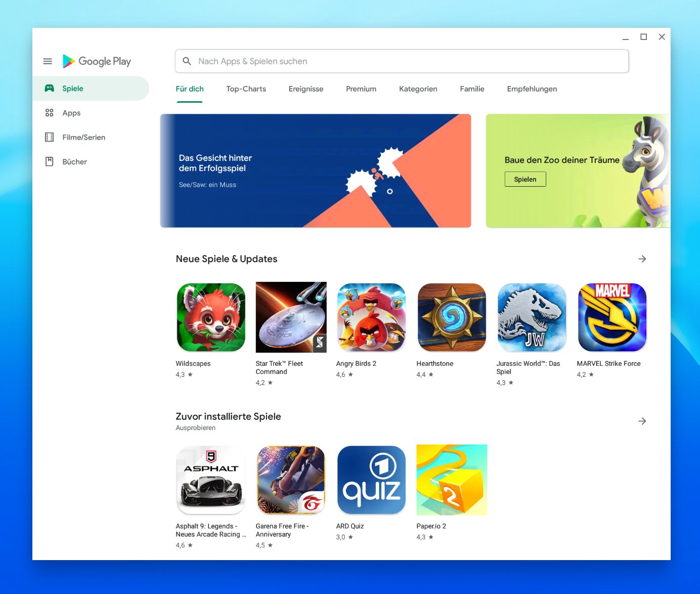Select Apps label in the sidebar

coord(71,113)
